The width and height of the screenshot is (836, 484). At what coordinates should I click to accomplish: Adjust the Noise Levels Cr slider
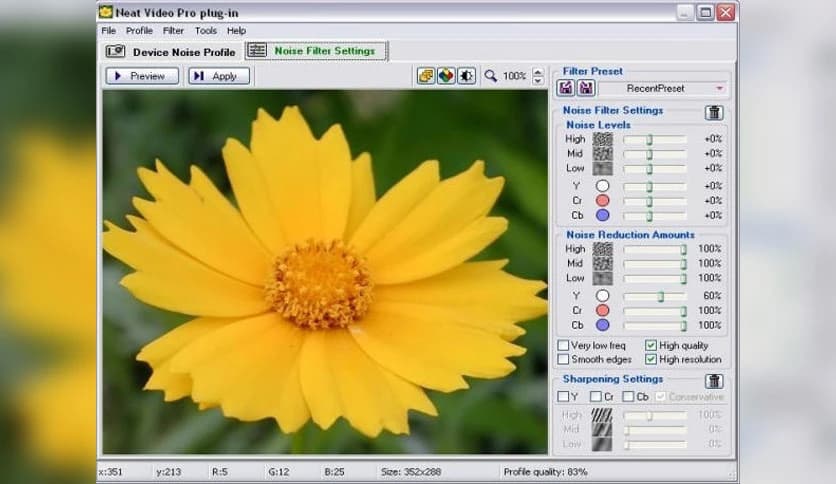655,201
